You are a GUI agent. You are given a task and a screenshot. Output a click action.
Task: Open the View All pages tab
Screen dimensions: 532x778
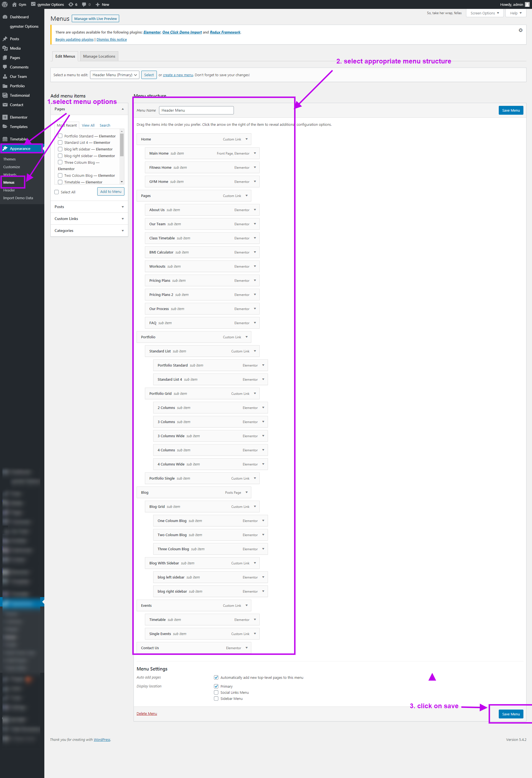pos(88,125)
